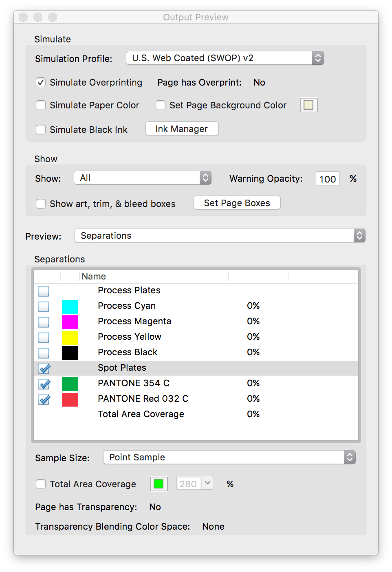Enable the Total Area Coverage checkbox
The height and width of the screenshot is (572, 392).
[x=41, y=484]
